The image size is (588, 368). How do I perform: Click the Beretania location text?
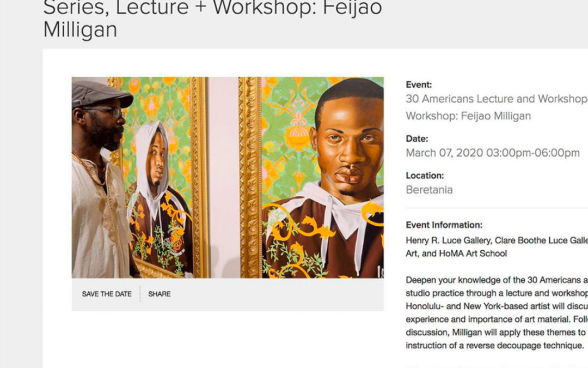point(429,190)
